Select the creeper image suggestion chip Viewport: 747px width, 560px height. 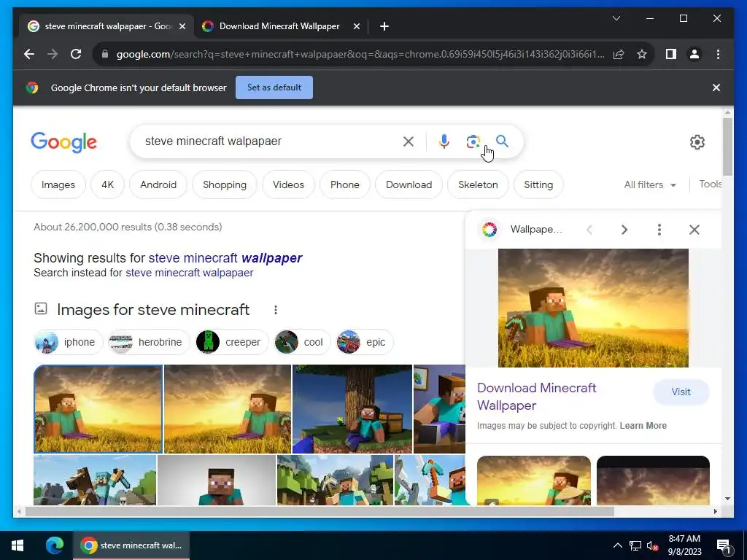[x=232, y=342]
